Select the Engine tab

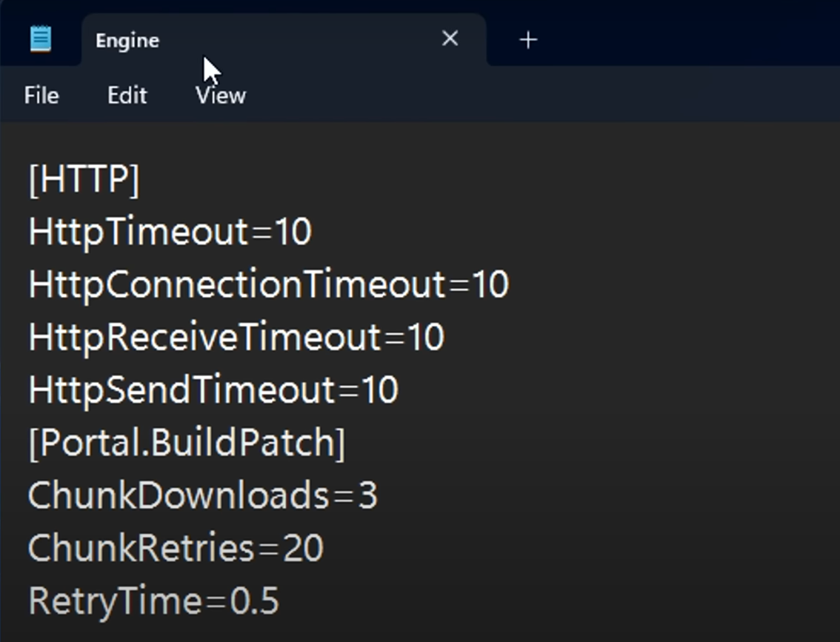click(127, 41)
